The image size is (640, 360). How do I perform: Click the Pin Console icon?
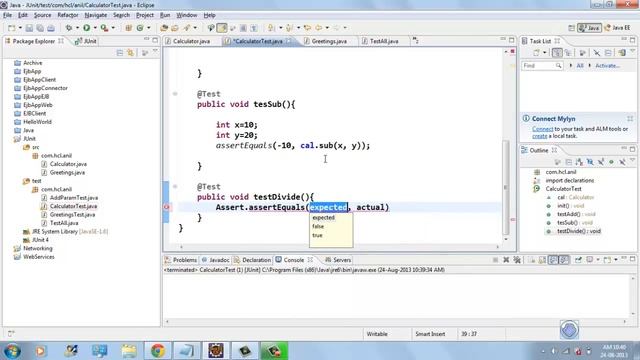[578, 260]
